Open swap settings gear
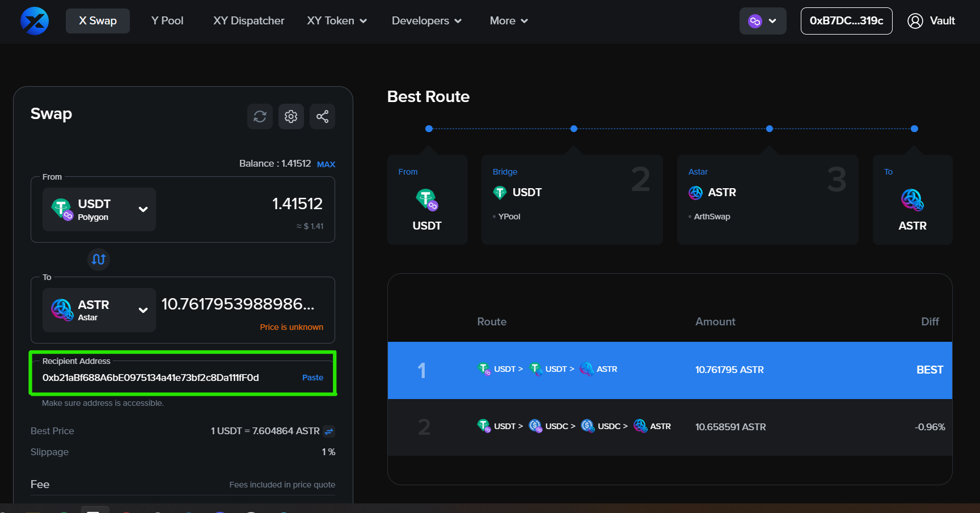Screen dimensions: 980x513 click(x=291, y=117)
